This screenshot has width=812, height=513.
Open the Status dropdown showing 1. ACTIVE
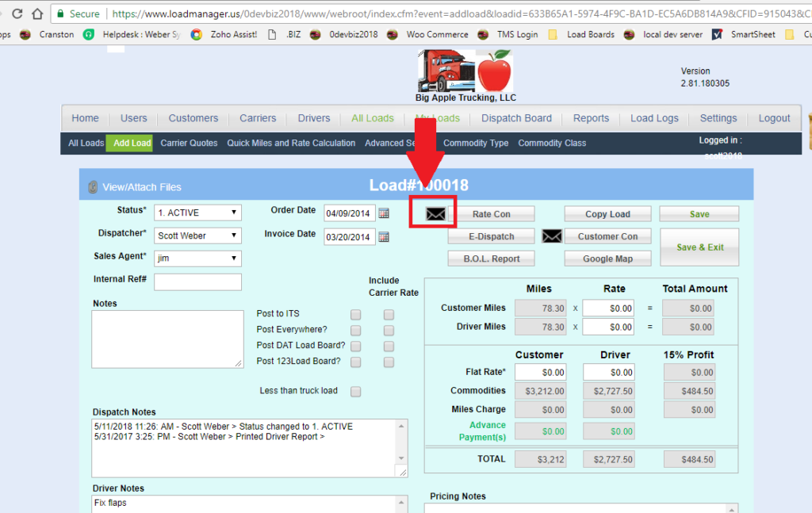[x=197, y=212]
